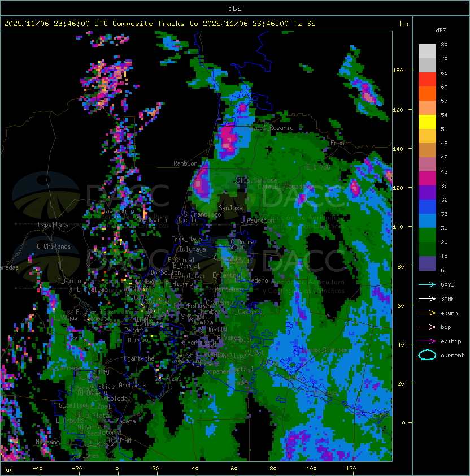Image resolution: width=470 pixels, height=476 pixels.
Task: Select the light blue 30 dBZ swatch
Action: click(427, 221)
